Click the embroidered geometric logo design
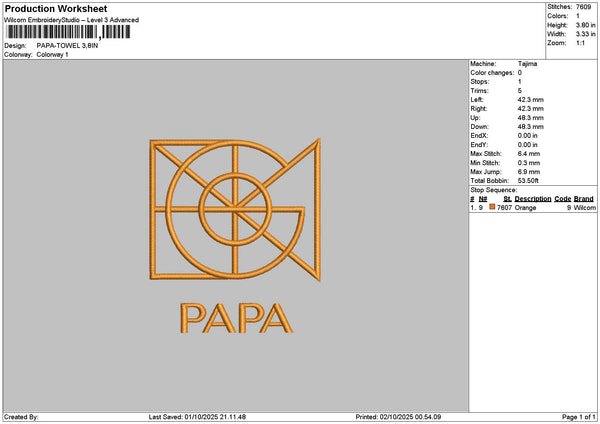 tap(235, 210)
